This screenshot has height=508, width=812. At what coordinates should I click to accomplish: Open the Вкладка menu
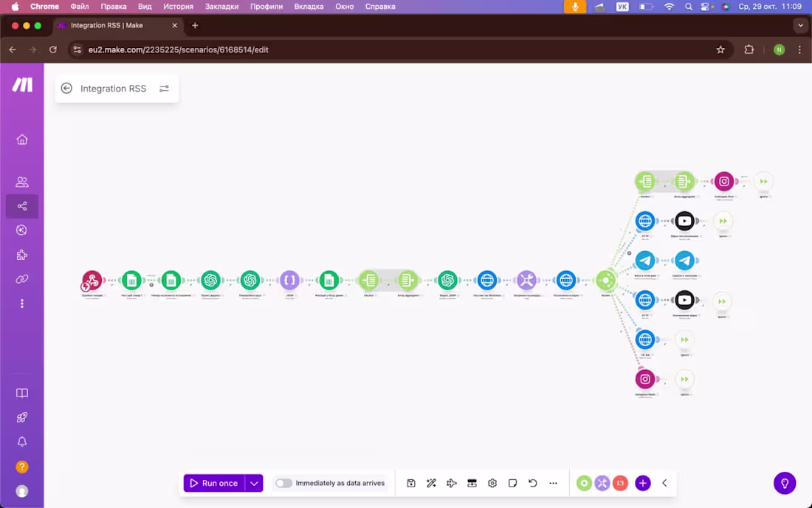coord(309,7)
